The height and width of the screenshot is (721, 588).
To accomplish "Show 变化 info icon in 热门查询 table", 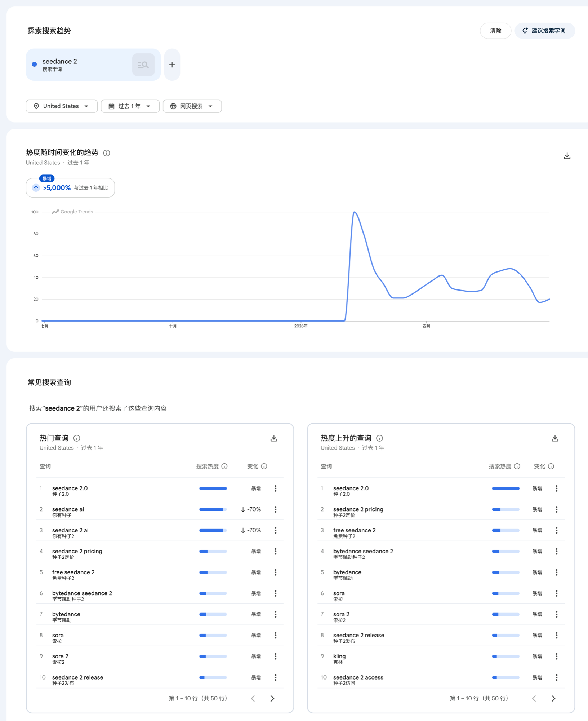I will click(264, 466).
